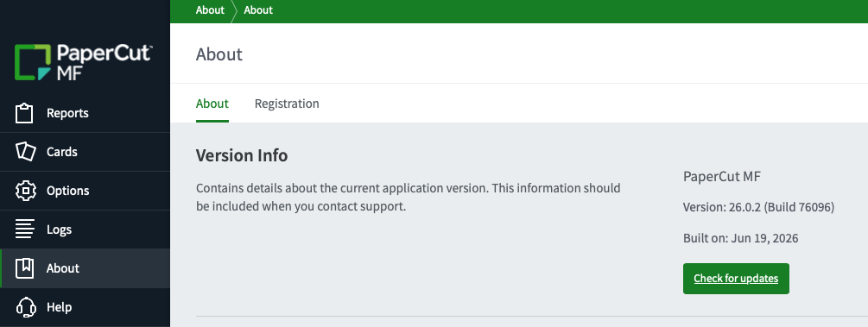This screenshot has width=868, height=327.
Task: Select Logs in the sidebar
Action: [86, 229]
